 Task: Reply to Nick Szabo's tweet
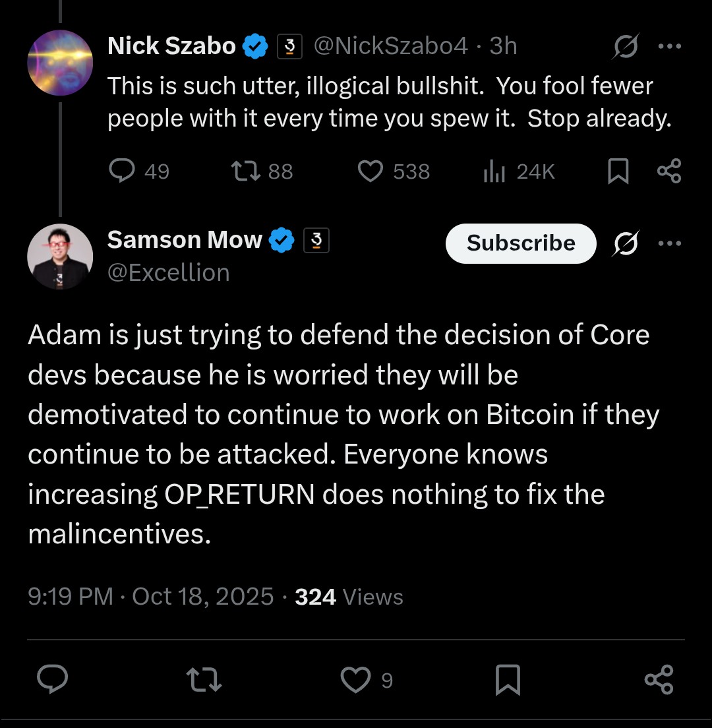[x=121, y=171]
